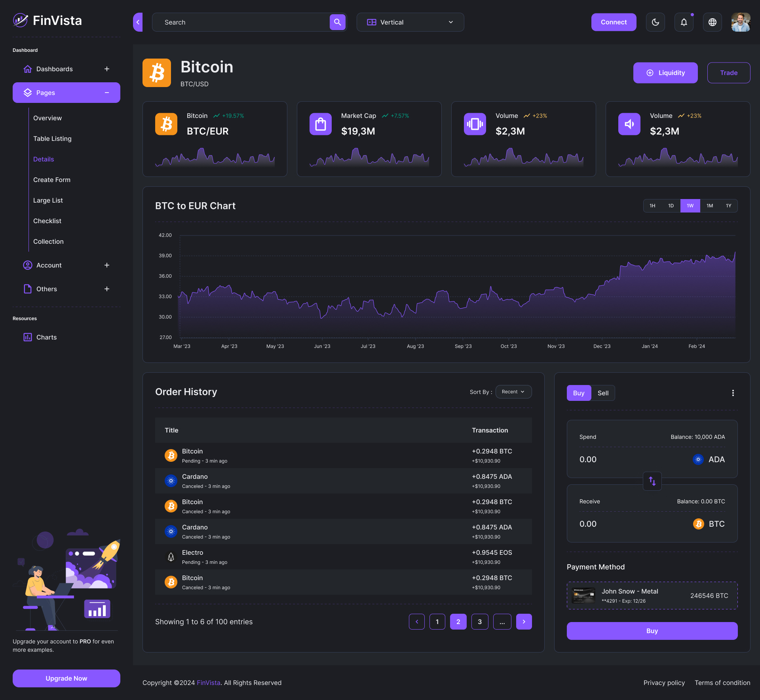Switch to the Sell tab
Viewport: 760px width, 700px height.
tap(603, 393)
